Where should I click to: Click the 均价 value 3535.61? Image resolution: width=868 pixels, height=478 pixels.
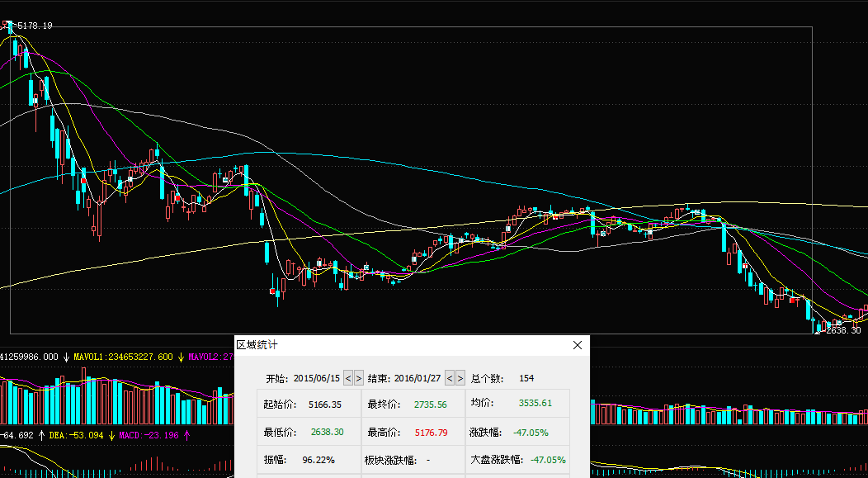[x=535, y=404]
